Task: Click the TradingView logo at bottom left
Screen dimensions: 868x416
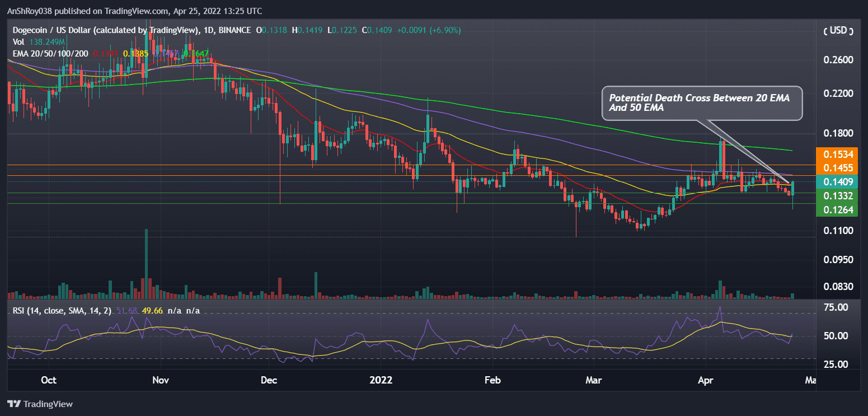Action: pos(39,404)
